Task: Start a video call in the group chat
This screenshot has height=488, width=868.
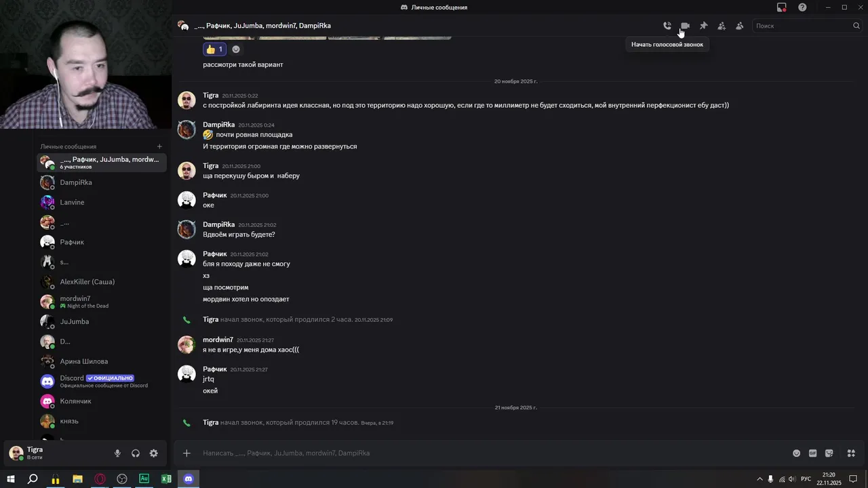Action: (685, 26)
